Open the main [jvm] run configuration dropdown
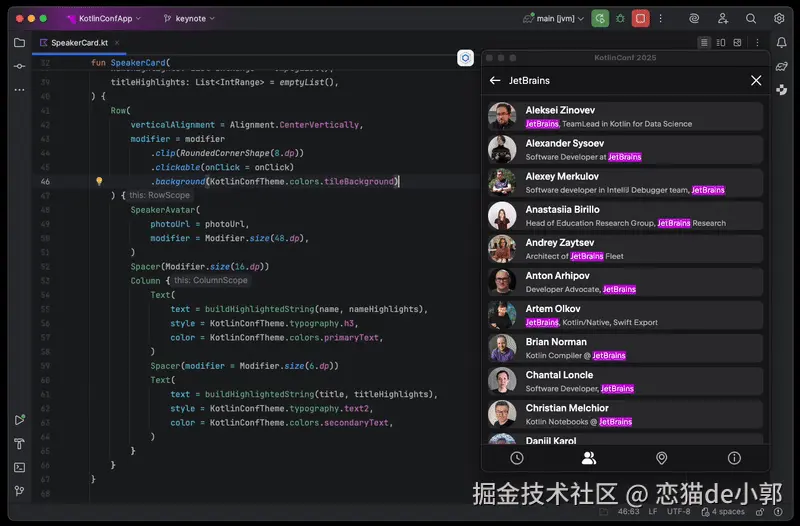 pyautogui.click(x=554, y=19)
